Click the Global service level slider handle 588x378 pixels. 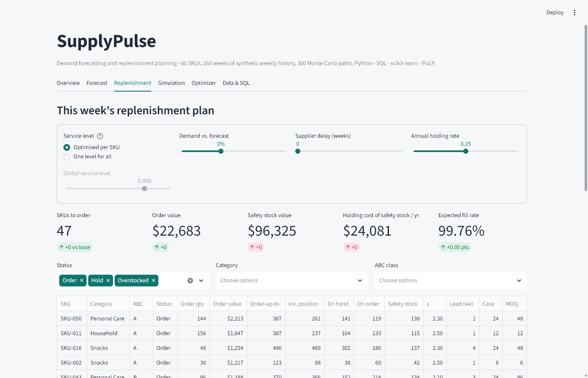click(x=144, y=189)
